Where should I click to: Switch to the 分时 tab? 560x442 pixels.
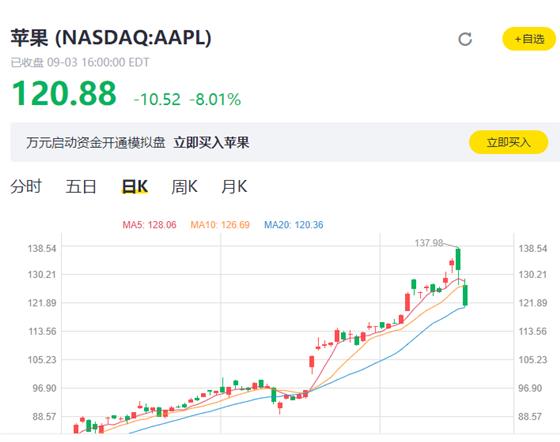pyautogui.click(x=26, y=187)
